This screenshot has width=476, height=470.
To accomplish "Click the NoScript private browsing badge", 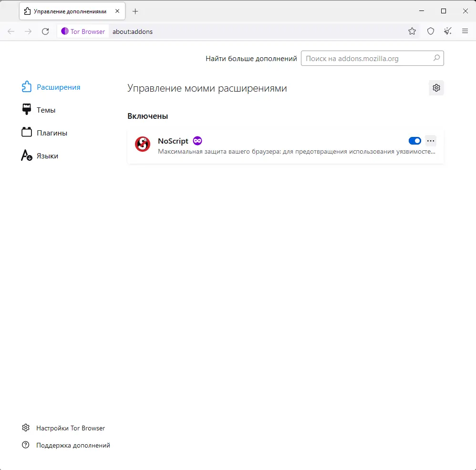I will [197, 141].
